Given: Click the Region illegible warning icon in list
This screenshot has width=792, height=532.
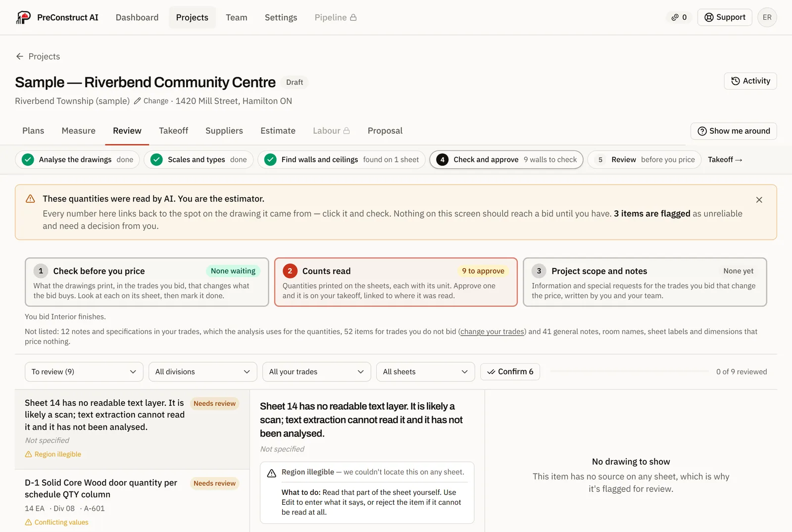Looking at the screenshot, I should 29,454.
